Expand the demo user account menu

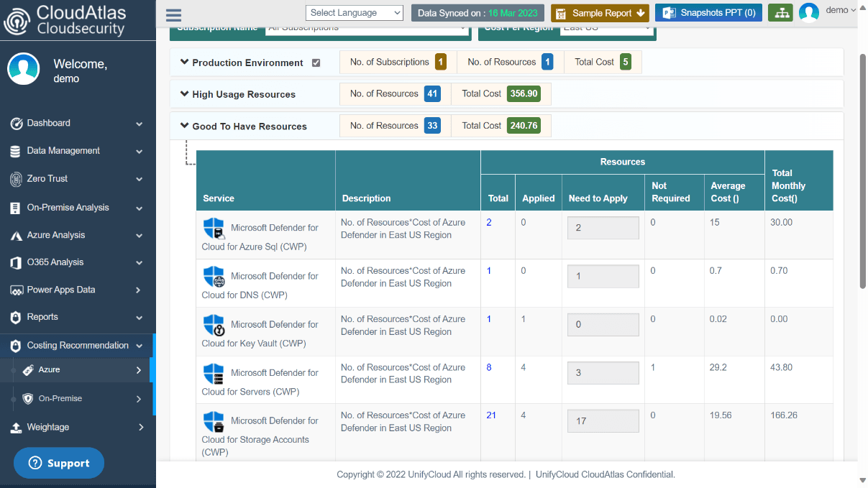841,10
